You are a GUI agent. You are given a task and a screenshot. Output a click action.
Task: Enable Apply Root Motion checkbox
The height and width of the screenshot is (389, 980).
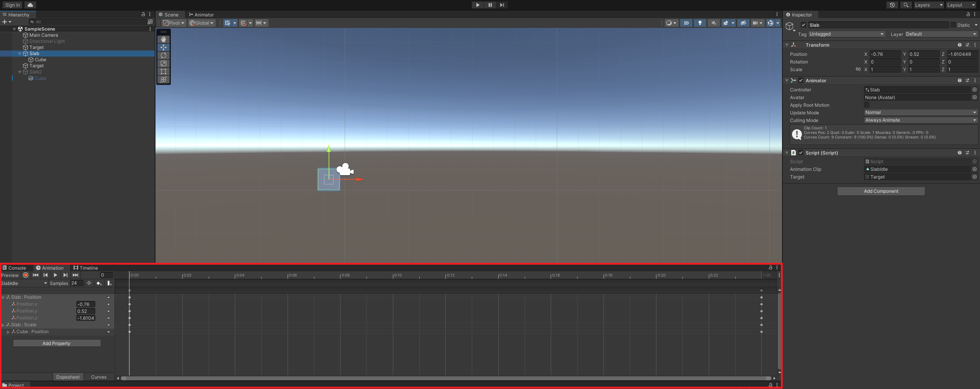pos(867,105)
